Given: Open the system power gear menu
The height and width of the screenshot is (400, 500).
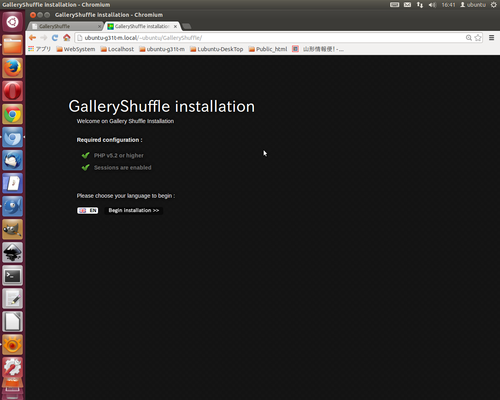Looking at the screenshot, I should click(x=494, y=5).
